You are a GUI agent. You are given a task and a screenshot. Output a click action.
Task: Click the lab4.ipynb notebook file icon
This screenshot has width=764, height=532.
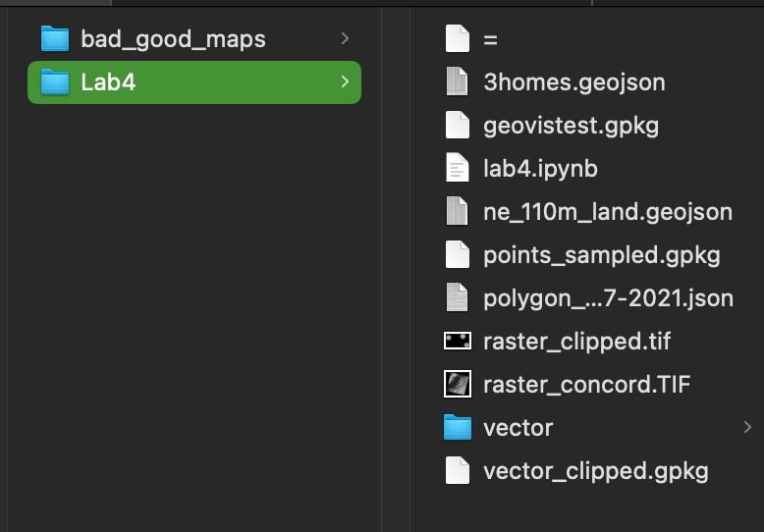click(458, 169)
